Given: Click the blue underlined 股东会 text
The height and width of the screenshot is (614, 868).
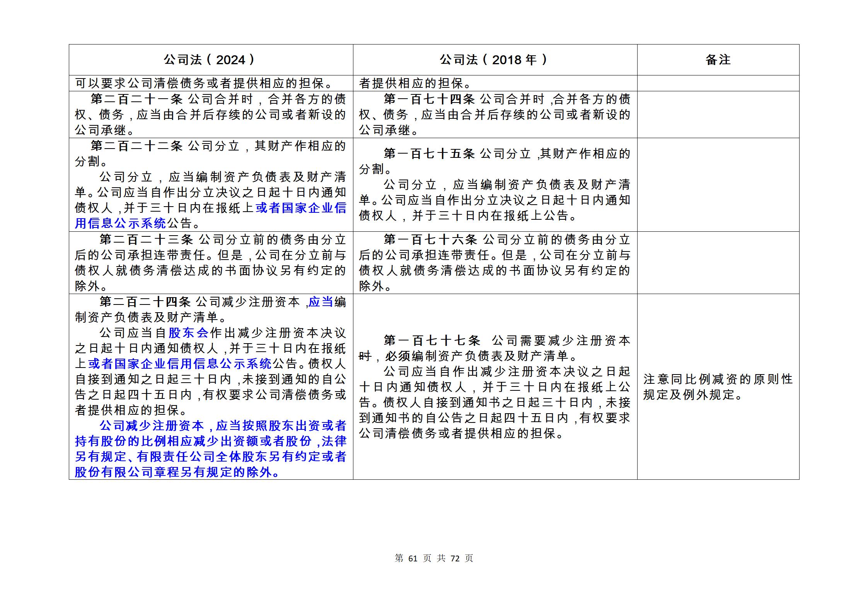Looking at the screenshot, I should (188, 333).
